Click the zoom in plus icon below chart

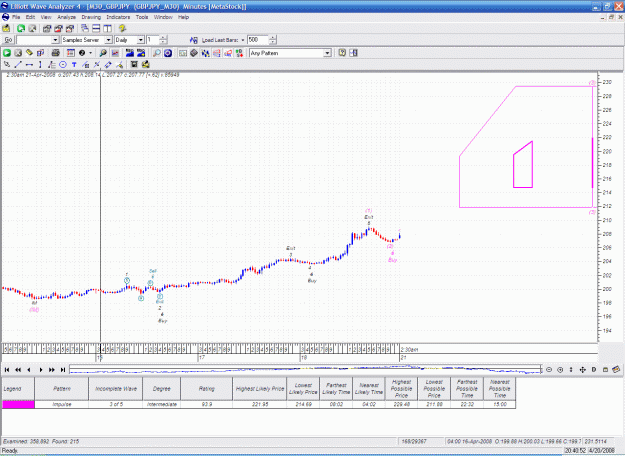pos(560,370)
